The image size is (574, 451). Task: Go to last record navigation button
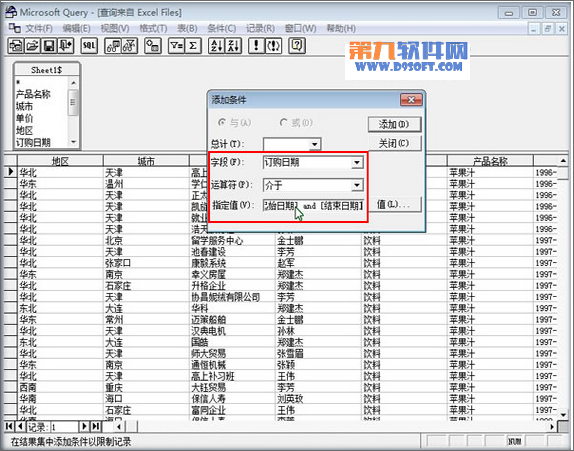coord(96,426)
